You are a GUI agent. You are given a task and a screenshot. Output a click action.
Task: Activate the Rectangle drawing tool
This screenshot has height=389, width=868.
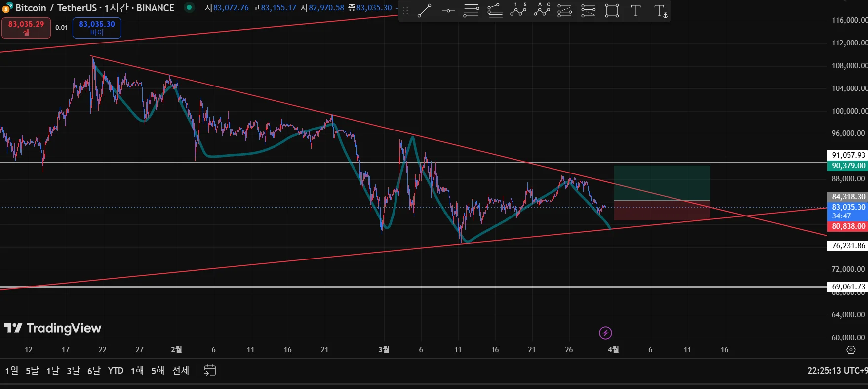coord(612,11)
